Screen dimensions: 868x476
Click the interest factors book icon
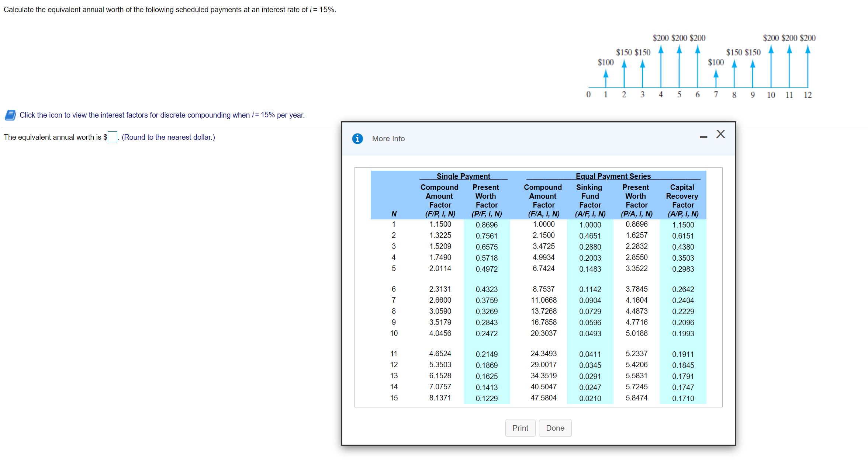click(10, 115)
